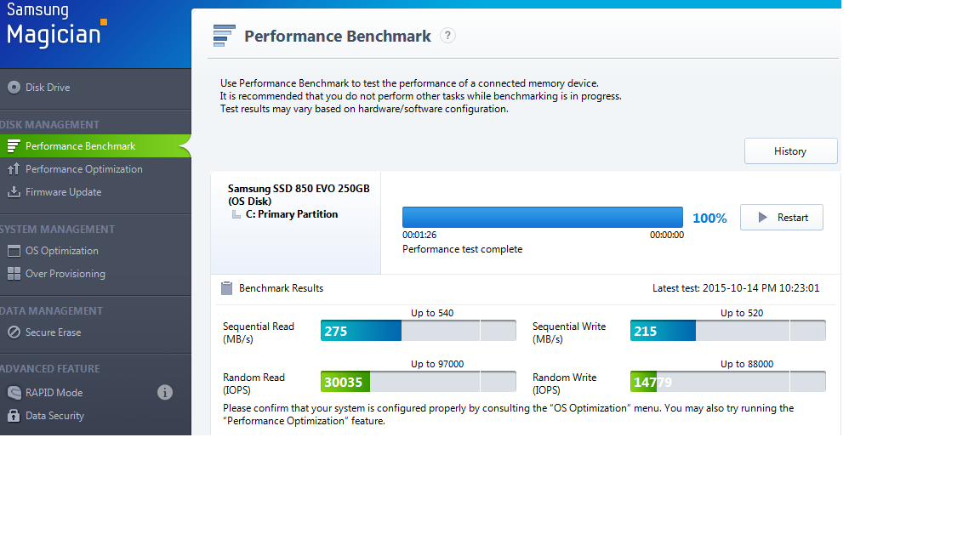This screenshot has height=551, width=980.
Task: Click the 'Up to 540' label
Action: tap(432, 313)
